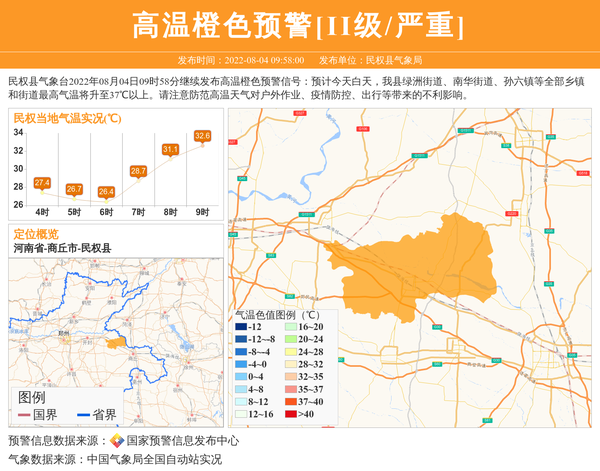
Task: Click the red 国界 line symbol in legend
Action: point(24,415)
